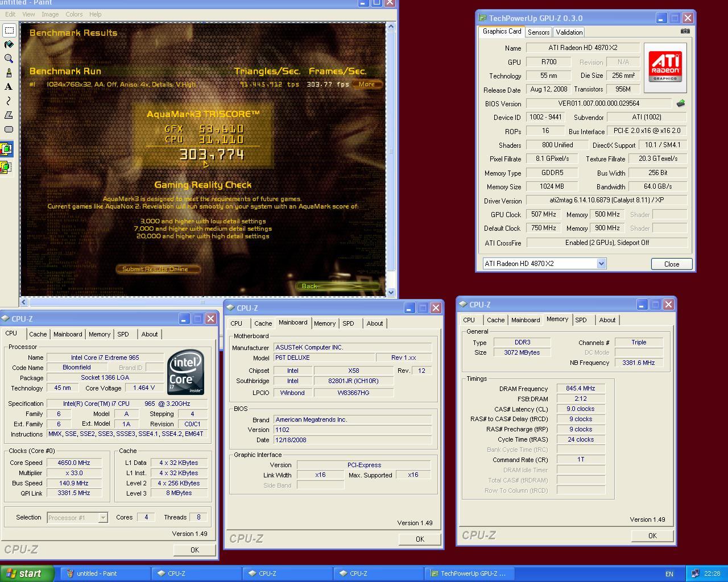Click the ATI CrossFire status field

607,243
